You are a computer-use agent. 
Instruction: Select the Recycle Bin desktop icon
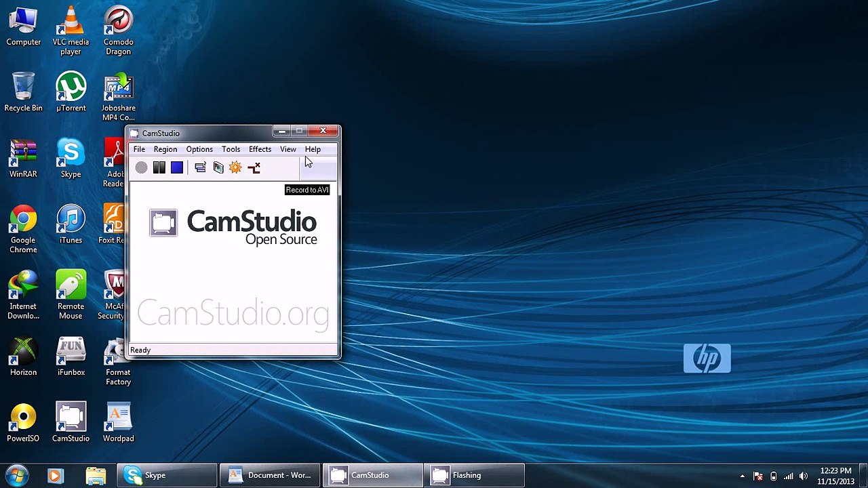[24, 92]
